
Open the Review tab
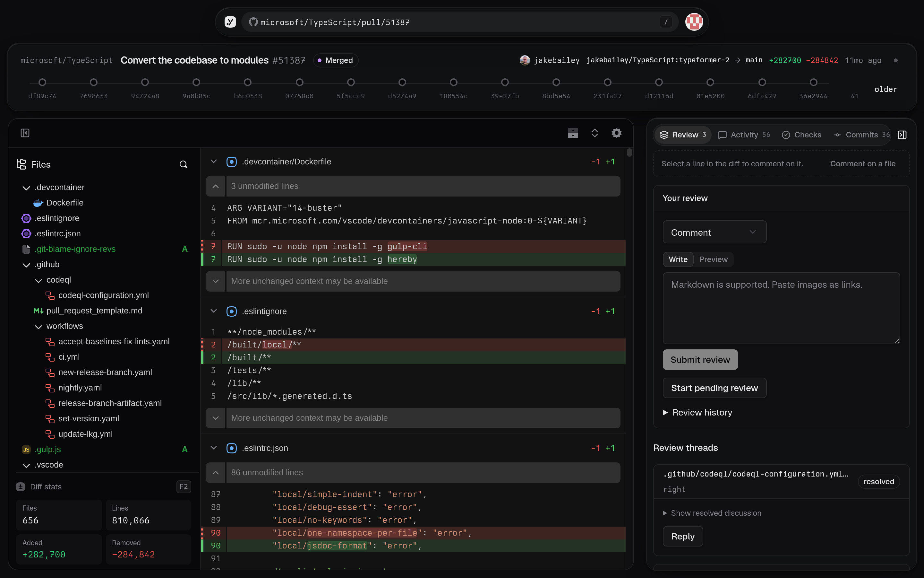[683, 135]
